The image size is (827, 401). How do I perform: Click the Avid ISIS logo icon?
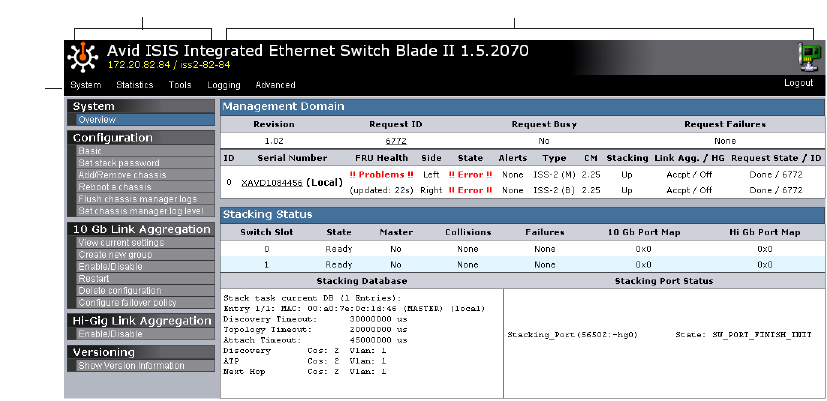pyautogui.click(x=83, y=58)
